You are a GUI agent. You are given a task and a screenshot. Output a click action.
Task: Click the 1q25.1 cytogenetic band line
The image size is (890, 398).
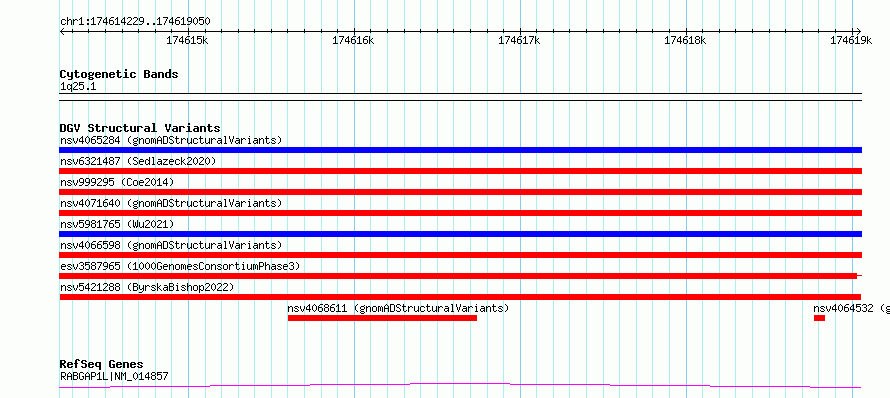pos(460,97)
